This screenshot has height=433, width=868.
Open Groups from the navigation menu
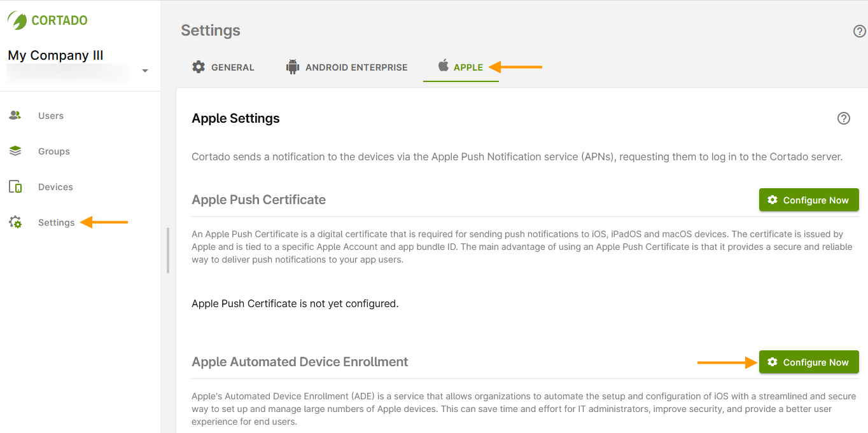click(x=53, y=151)
